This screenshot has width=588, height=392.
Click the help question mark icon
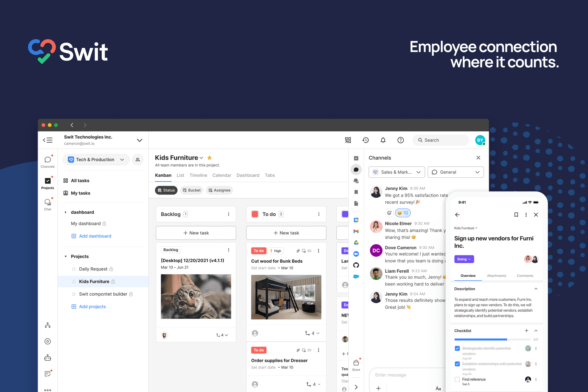401,140
